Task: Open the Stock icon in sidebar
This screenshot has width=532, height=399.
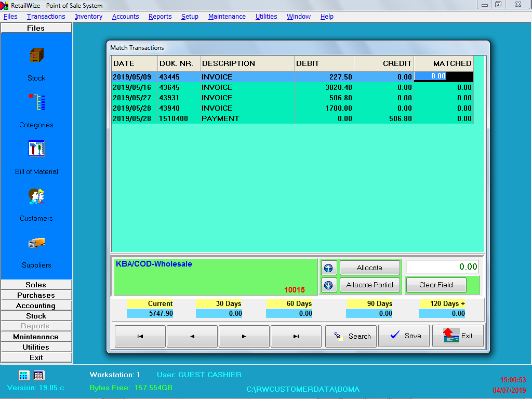Action: click(x=36, y=56)
